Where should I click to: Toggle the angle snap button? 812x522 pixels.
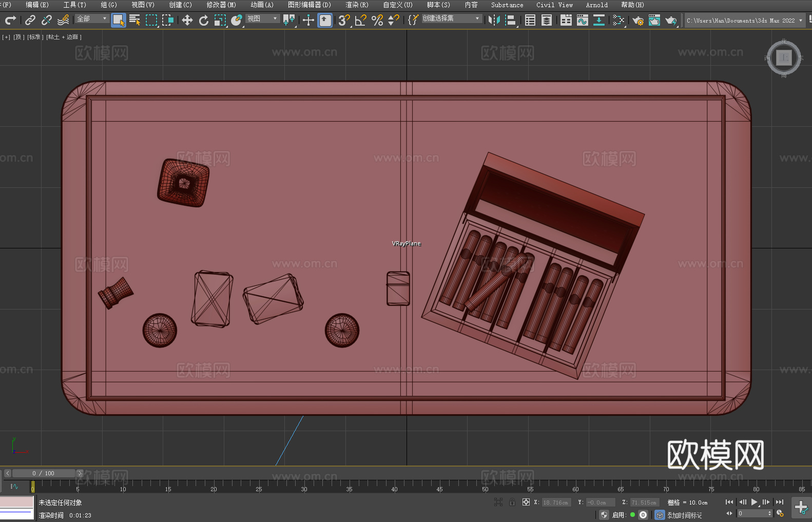pyautogui.click(x=361, y=20)
